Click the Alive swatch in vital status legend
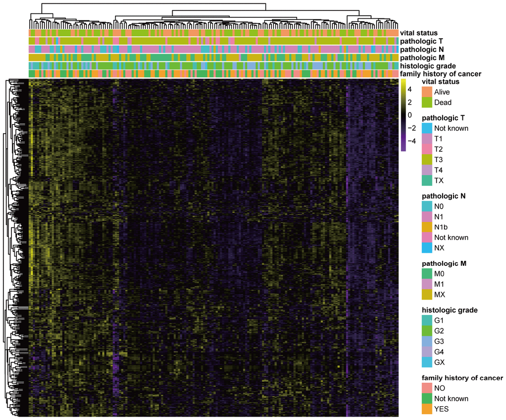The image size is (506, 420). [427, 92]
